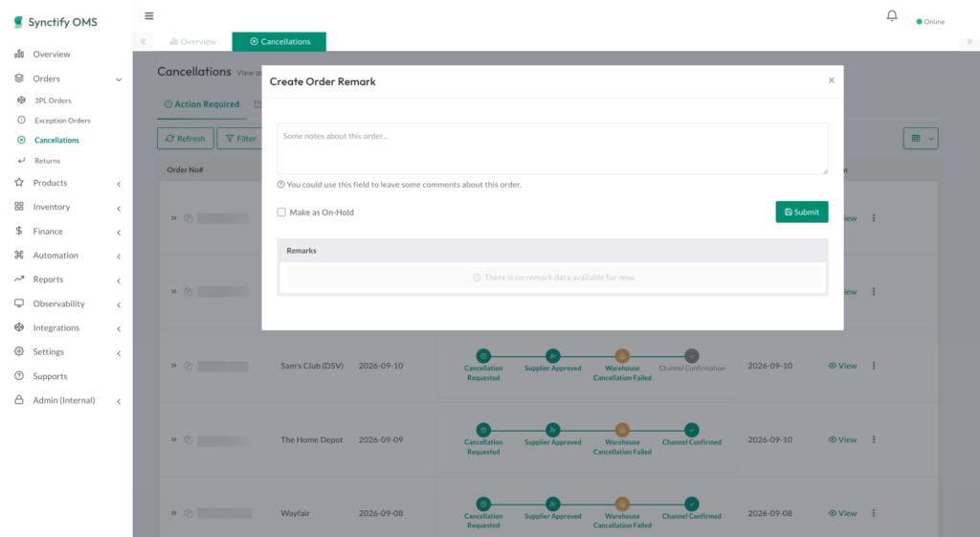Click the Synctify OMS logo
This screenshot has height=537, width=980.
pos(56,22)
